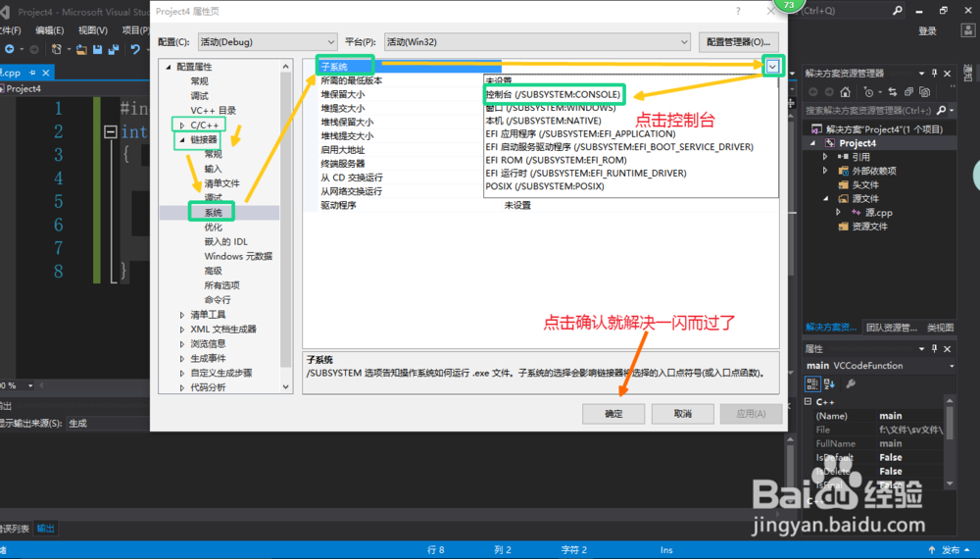The width and height of the screenshot is (980, 559).
Task: Expand the 清单工具 tree node
Action: point(182,315)
